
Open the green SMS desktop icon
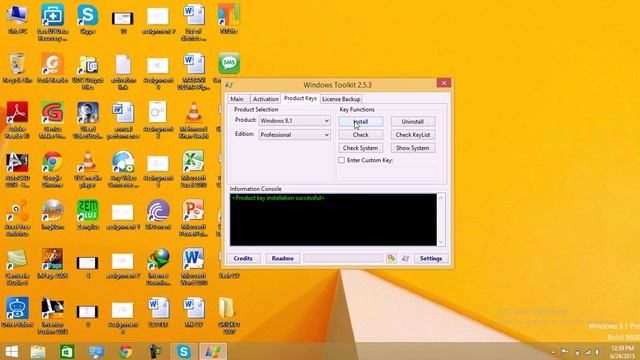[x=229, y=63]
